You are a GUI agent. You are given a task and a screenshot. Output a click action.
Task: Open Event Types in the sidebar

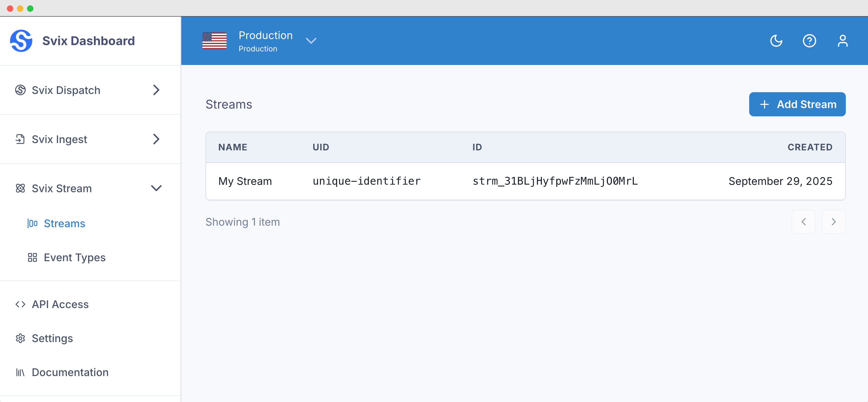75,257
